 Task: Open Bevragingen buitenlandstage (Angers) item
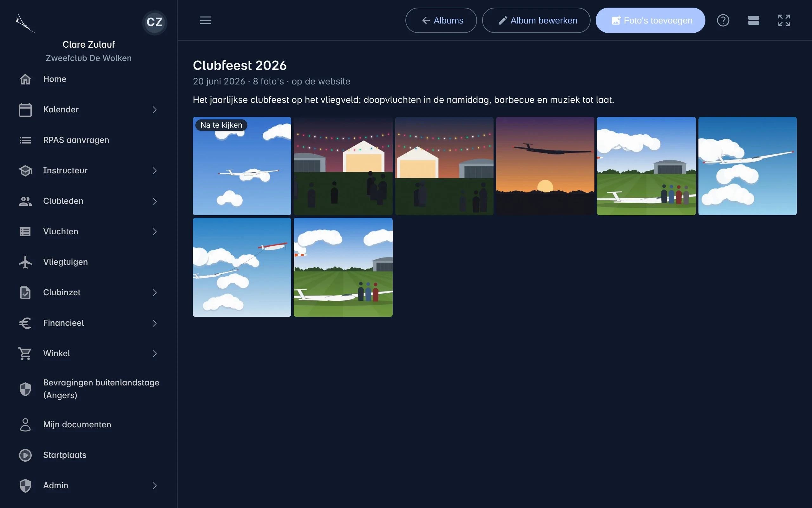pos(88,389)
